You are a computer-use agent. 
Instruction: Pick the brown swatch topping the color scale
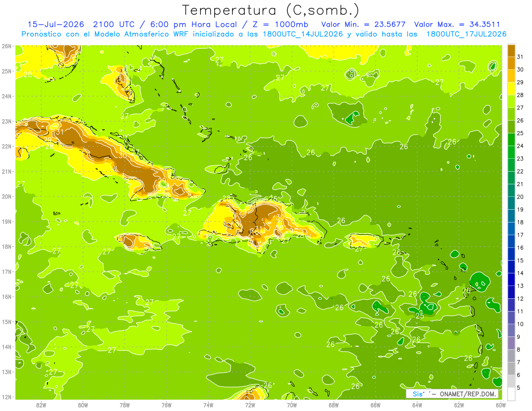click(511, 51)
